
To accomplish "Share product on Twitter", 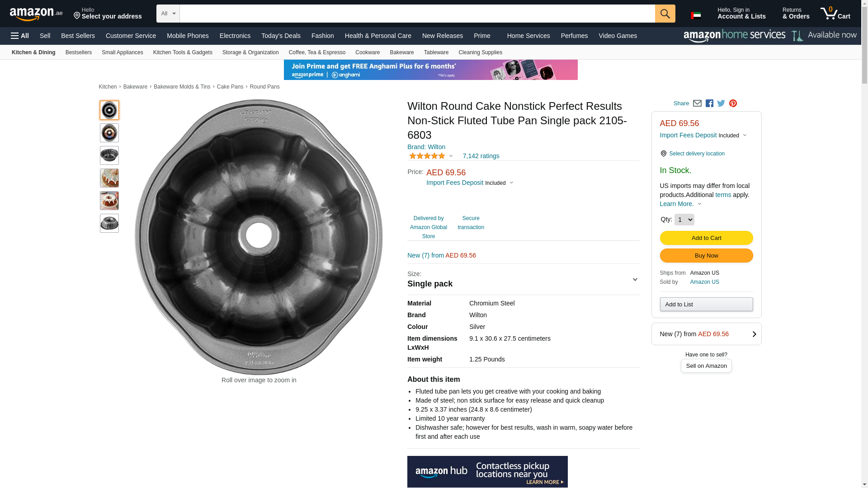I will [x=721, y=103].
